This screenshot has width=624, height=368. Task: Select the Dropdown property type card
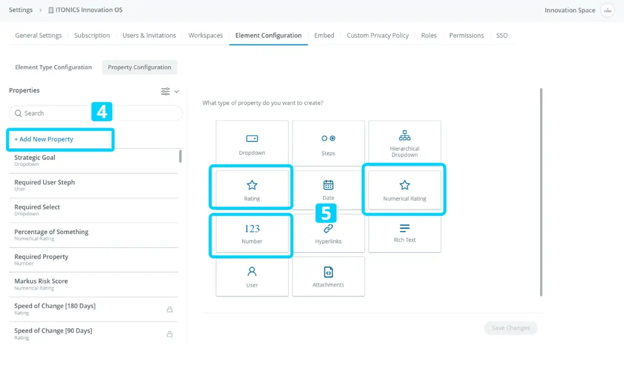point(252,143)
